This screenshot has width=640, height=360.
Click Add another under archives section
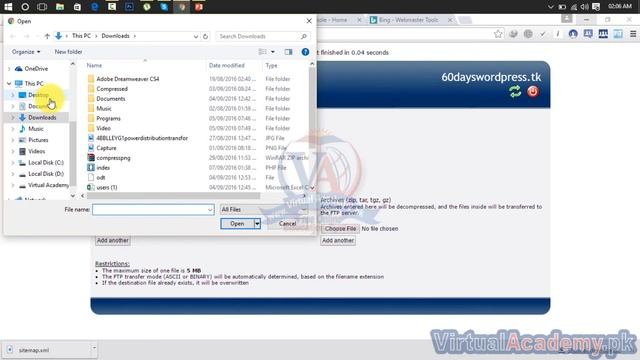coord(338,240)
